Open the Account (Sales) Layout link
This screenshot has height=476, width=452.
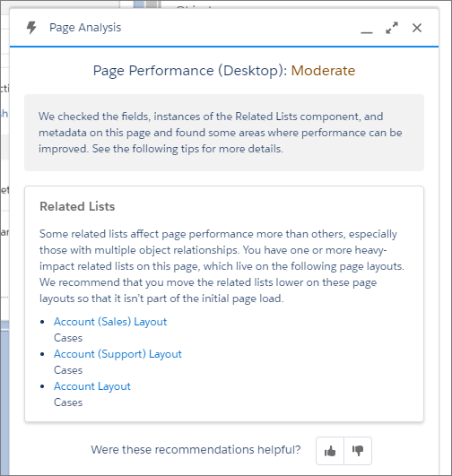click(x=110, y=322)
